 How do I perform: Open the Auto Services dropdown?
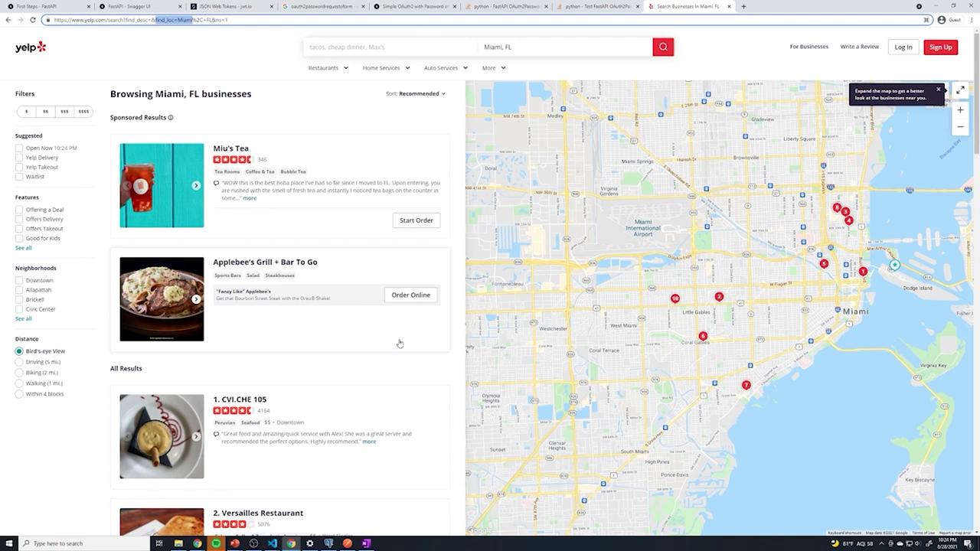tap(446, 68)
